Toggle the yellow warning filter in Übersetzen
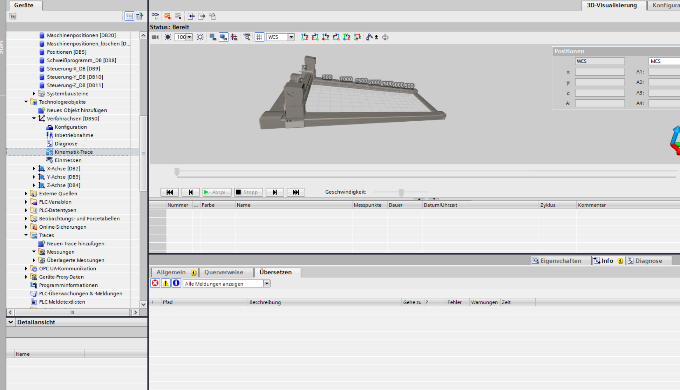 click(x=165, y=283)
